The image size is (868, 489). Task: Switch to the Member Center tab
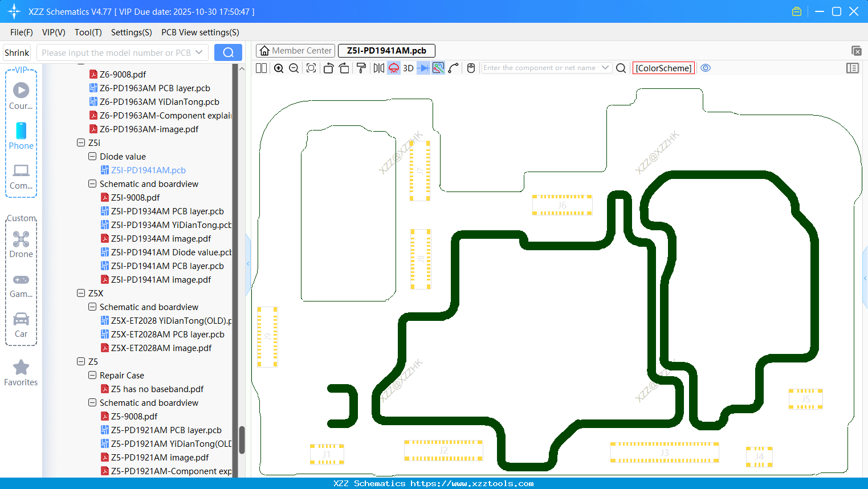coord(296,51)
